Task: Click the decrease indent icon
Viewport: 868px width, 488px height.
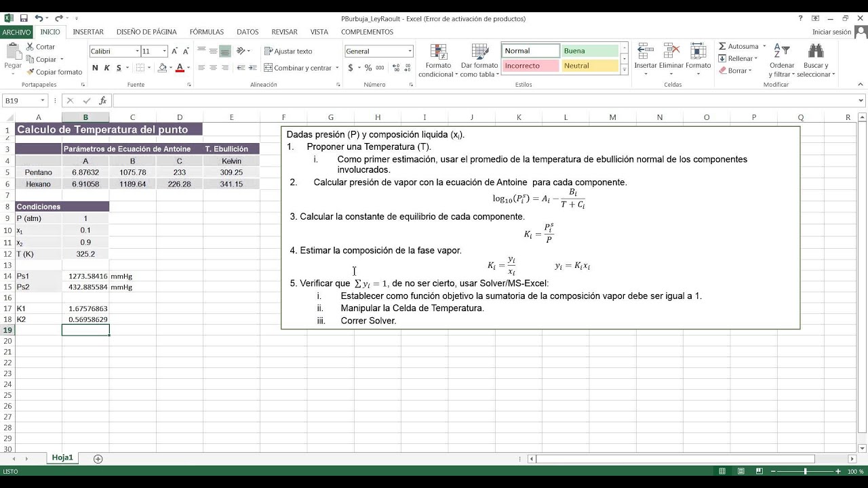Action: (x=240, y=68)
